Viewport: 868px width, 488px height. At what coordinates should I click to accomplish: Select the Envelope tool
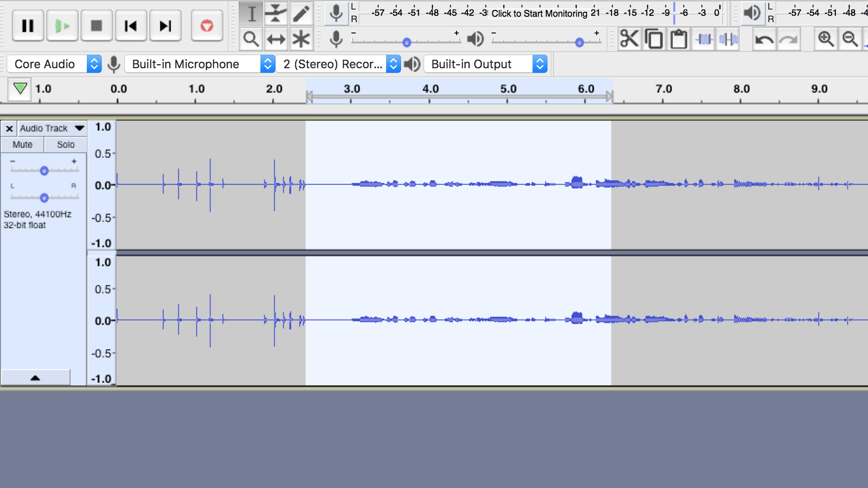click(x=276, y=14)
